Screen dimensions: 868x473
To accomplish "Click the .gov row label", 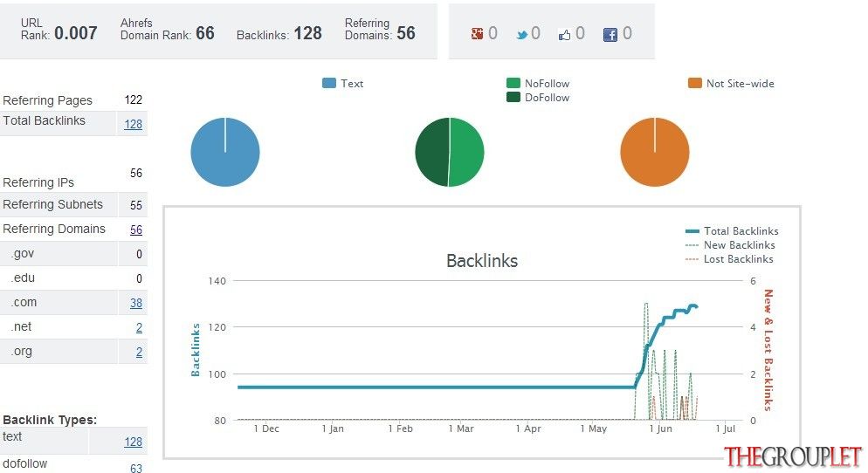I will coord(22,253).
